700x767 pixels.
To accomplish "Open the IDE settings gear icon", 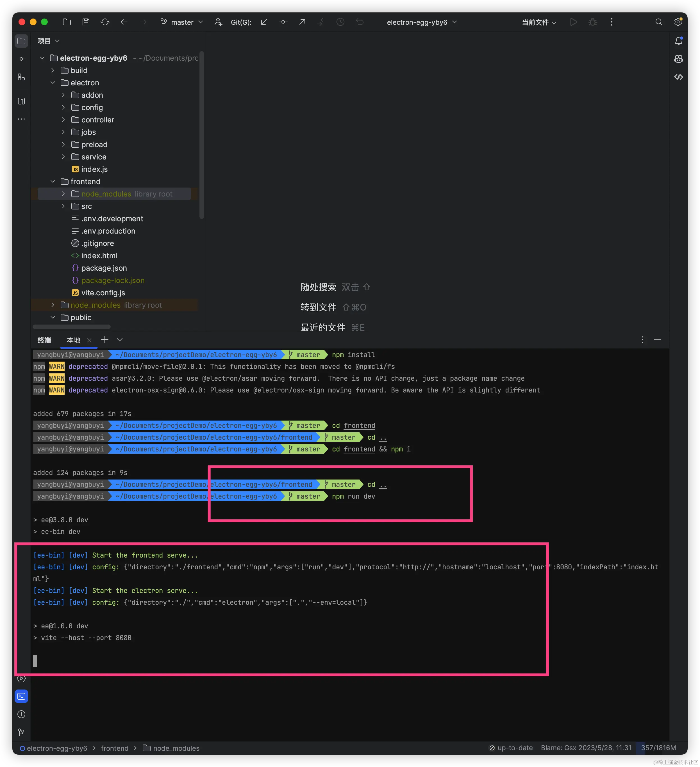I will (x=678, y=22).
